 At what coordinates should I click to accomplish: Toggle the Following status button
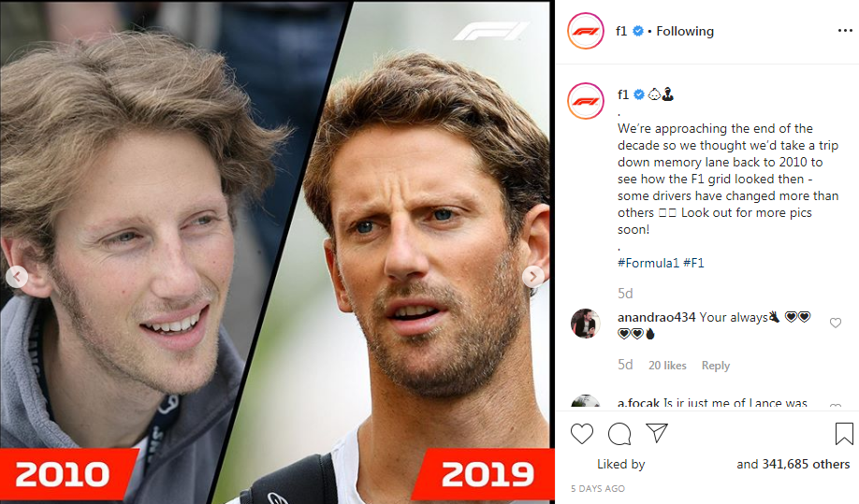[685, 31]
